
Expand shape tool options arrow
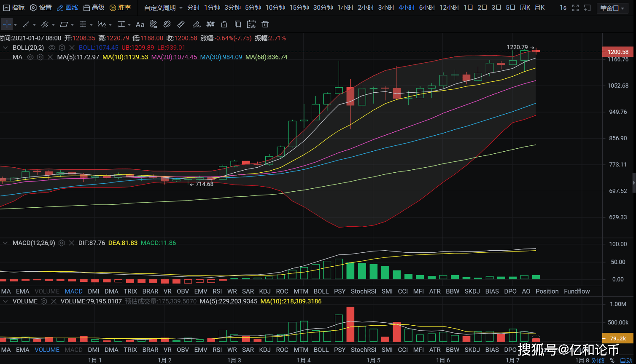tap(73, 25)
